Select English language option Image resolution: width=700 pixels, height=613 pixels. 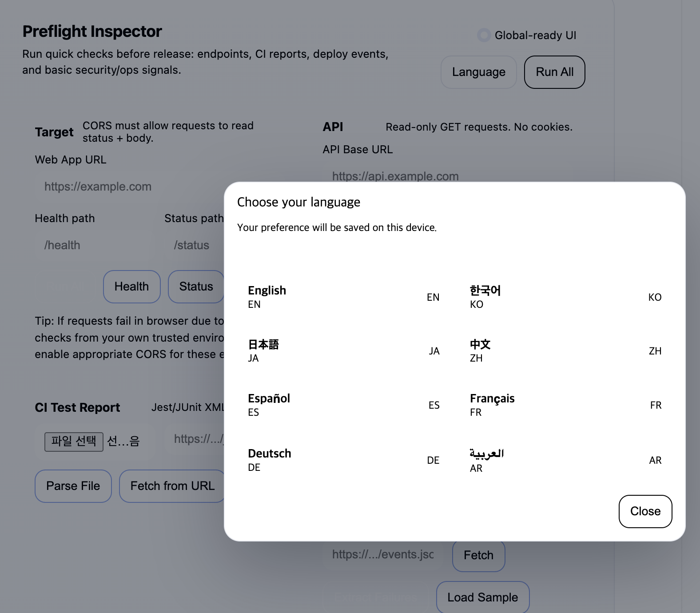tap(343, 297)
